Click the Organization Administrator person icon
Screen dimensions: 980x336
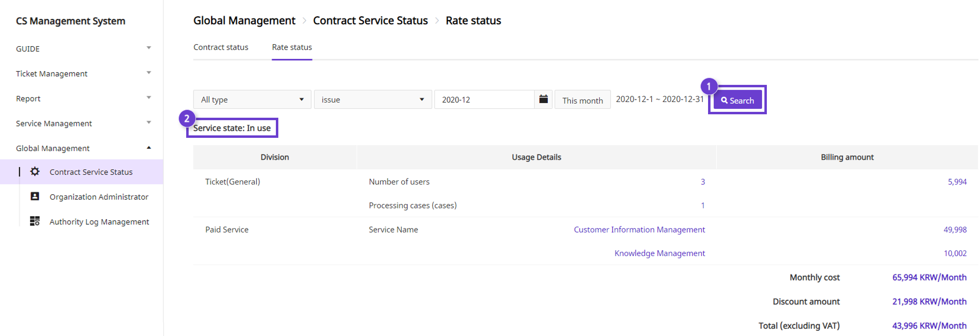coord(35,196)
